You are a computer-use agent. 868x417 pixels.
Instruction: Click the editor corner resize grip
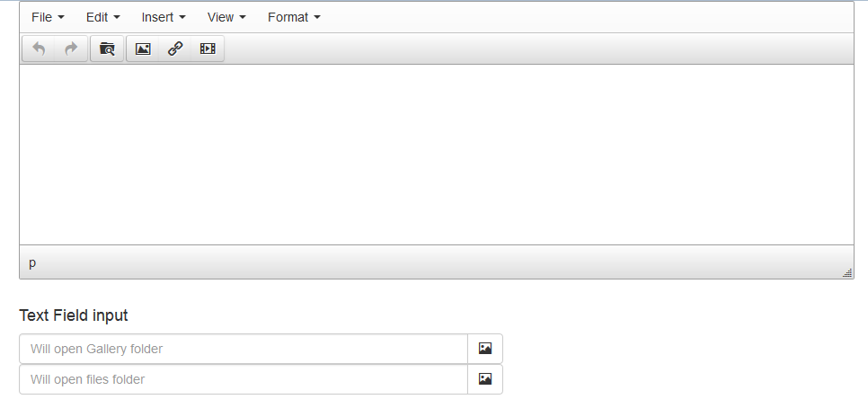[x=847, y=272]
